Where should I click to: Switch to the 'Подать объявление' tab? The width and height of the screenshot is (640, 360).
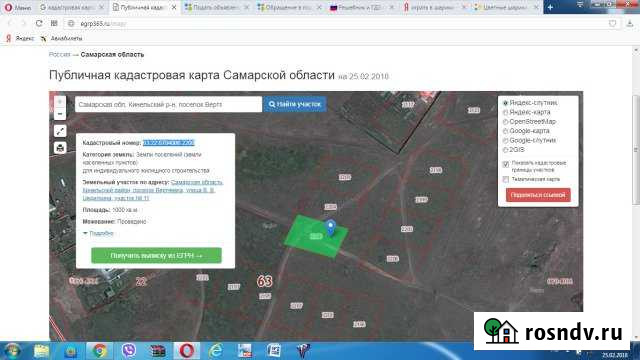(216, 7)
